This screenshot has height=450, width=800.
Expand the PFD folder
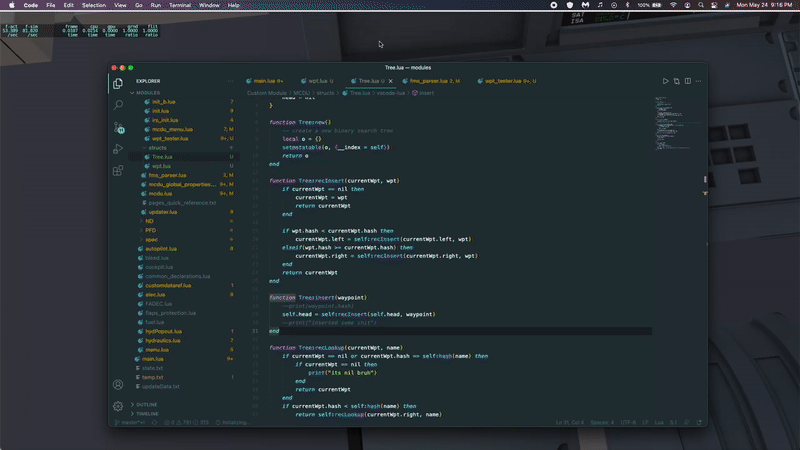151,231
